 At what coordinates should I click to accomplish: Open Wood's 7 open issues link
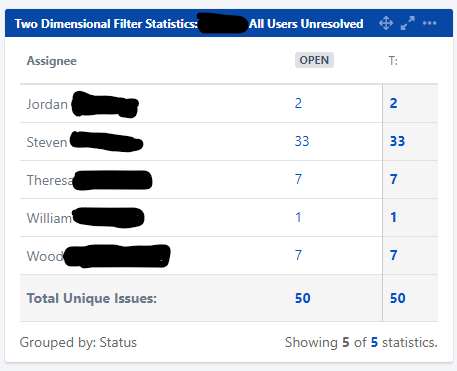298,255
